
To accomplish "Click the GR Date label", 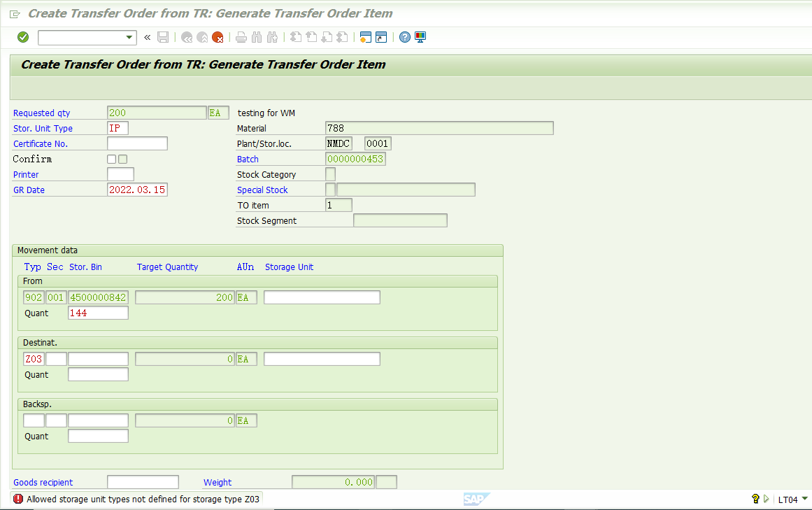I will (x=29, y=190).
